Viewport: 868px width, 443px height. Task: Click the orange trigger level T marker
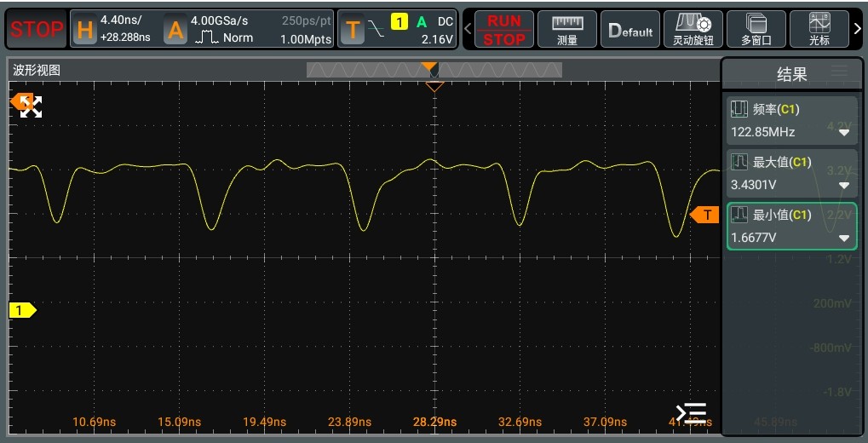point(705,215)
